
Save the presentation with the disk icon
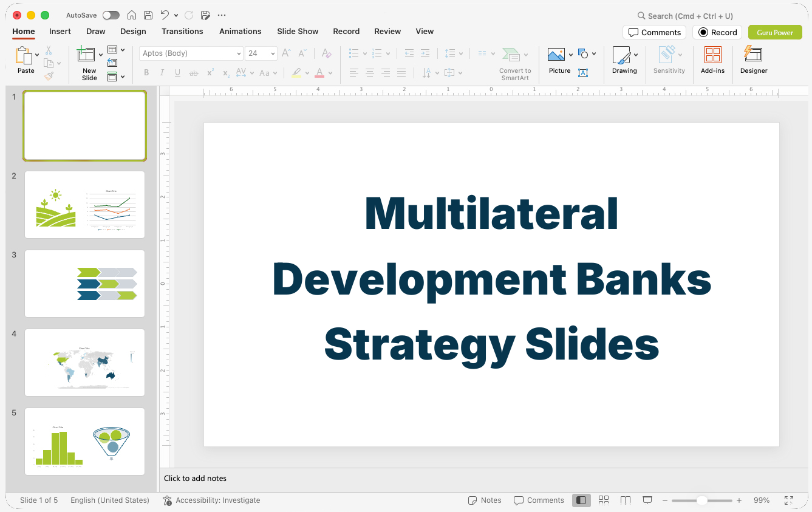coord(148,15)
